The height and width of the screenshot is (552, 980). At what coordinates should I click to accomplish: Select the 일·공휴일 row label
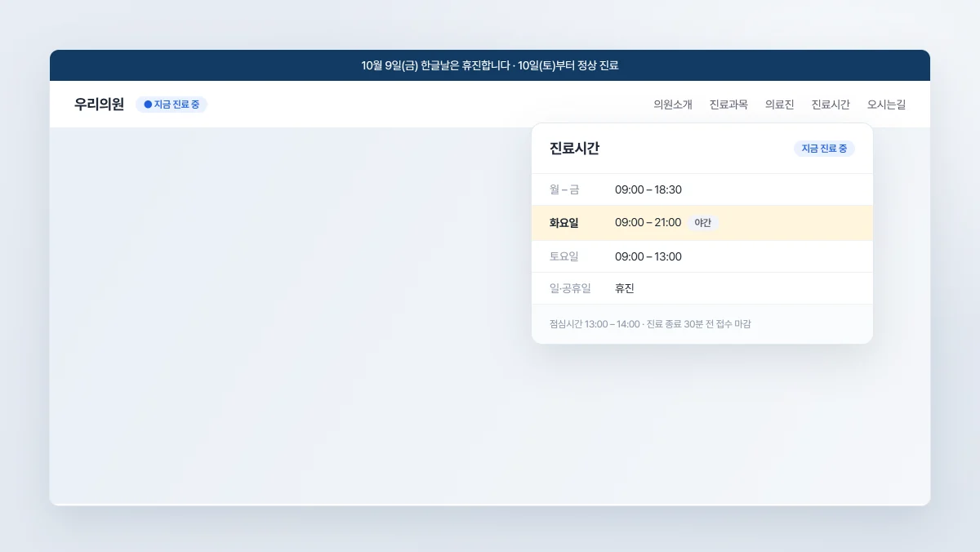coord(570,288)
